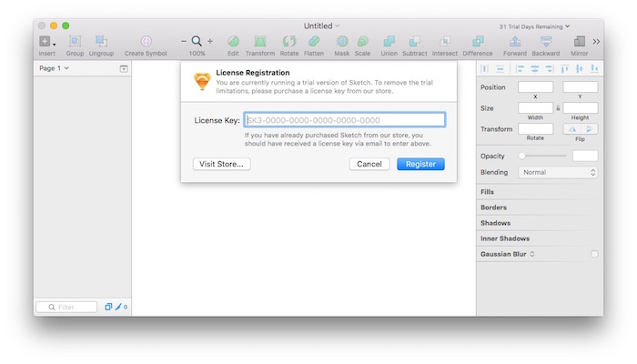
Task: Change the Gaussian Blur type selector
Action: (x=531, y=254)
